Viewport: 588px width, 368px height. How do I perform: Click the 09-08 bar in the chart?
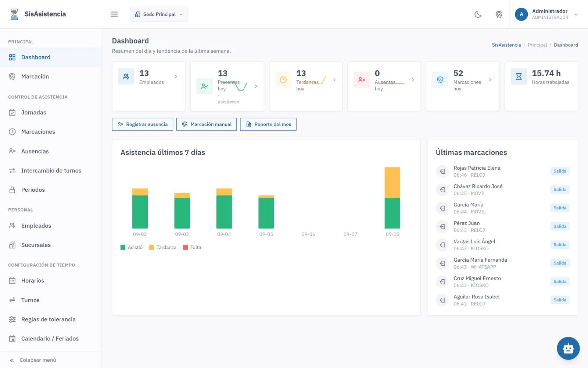click(x=392, y=198)
